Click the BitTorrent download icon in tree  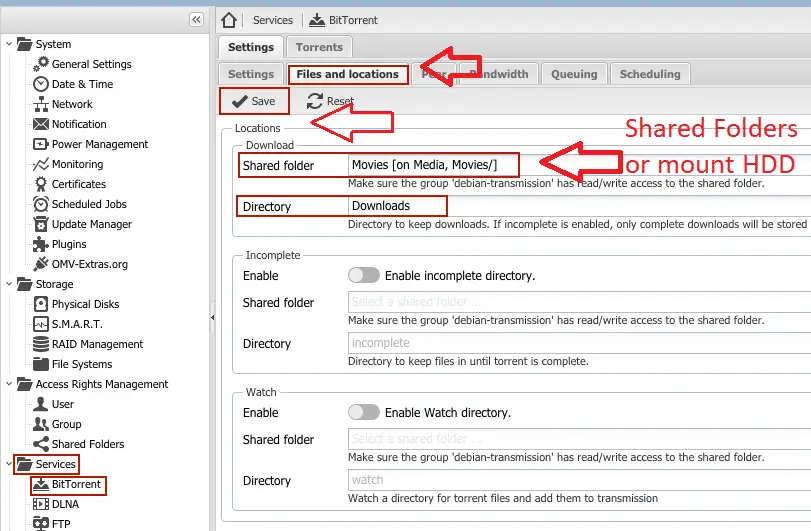tap(41, 484)
